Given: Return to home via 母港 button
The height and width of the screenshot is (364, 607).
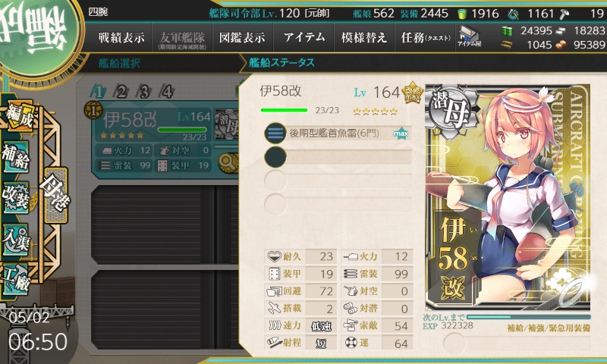Looking at the screenshot, I should click(x=55, y=195).
